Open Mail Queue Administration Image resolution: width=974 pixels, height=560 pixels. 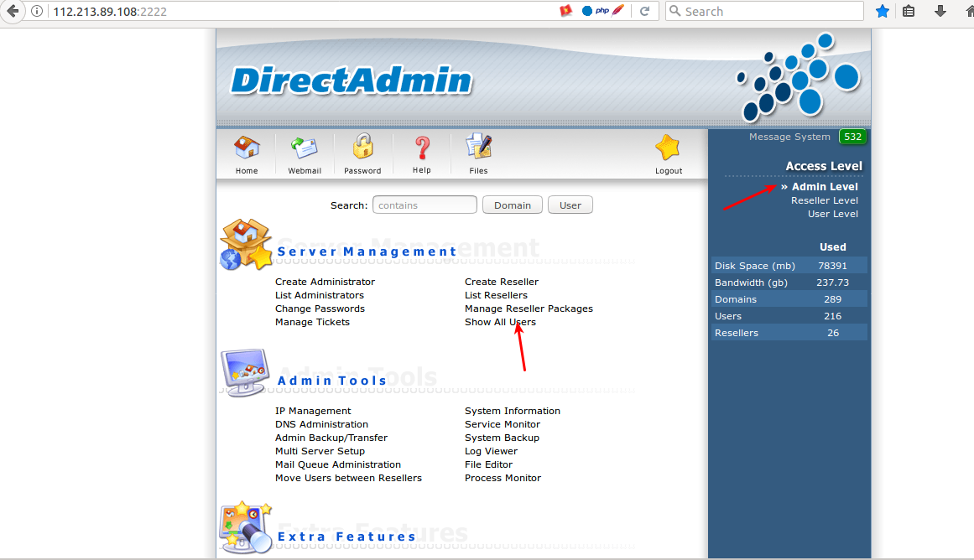338,464
